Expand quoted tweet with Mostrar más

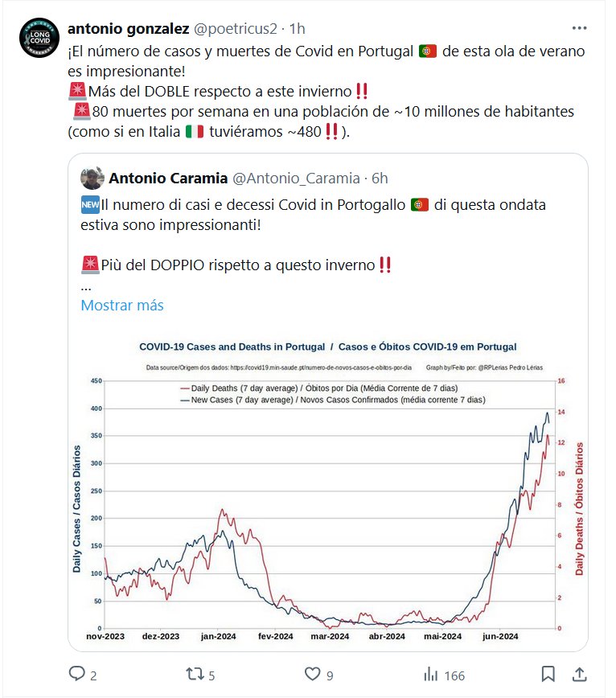[x=122, y=306]
